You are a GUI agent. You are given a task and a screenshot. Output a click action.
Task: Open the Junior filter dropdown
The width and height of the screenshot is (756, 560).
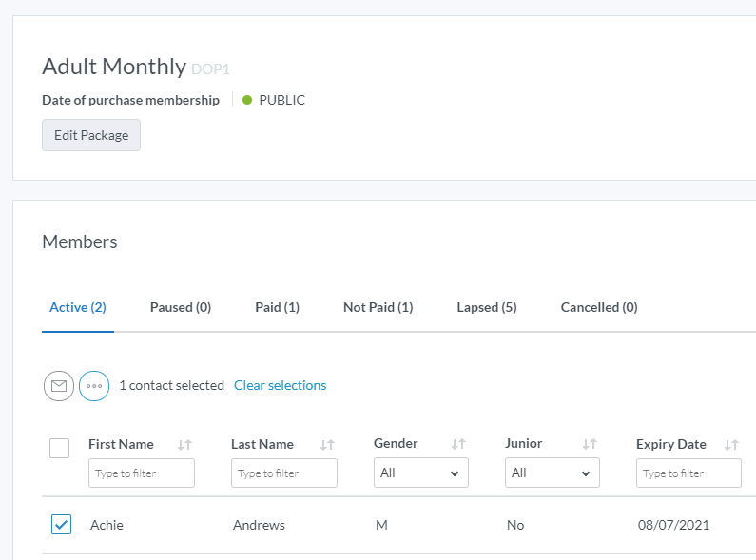pyautogui.click(x=552, y=473)
